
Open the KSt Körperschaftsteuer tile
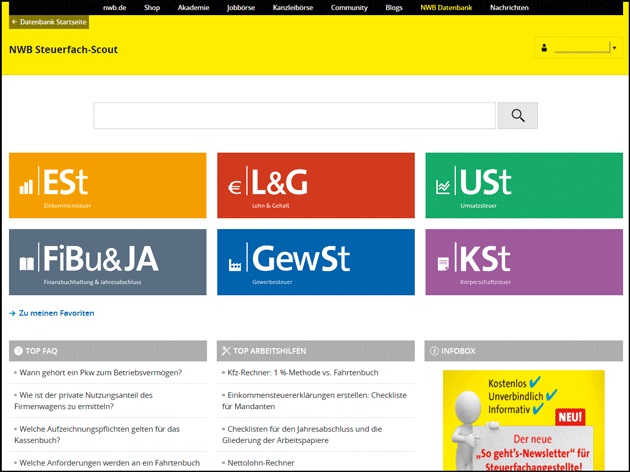pos(523,262)
